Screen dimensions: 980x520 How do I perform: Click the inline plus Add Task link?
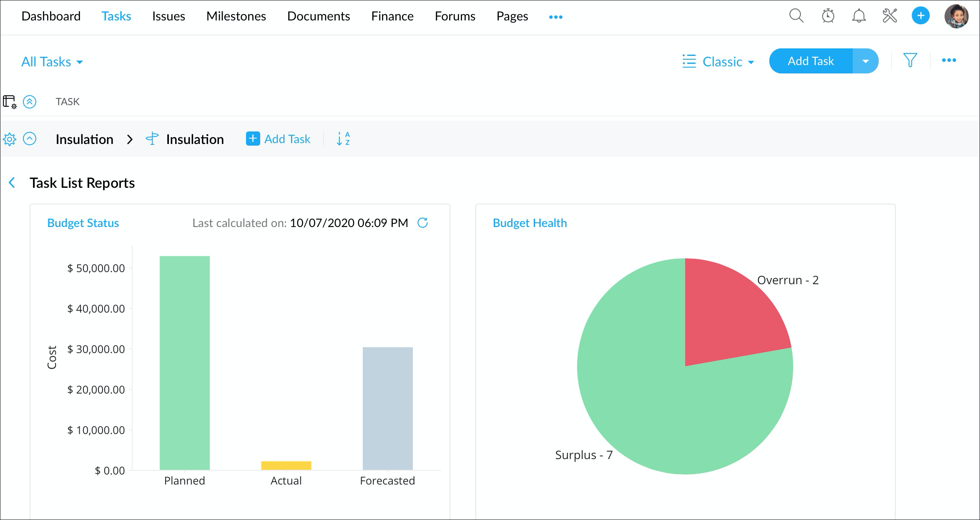pos(278,139)
